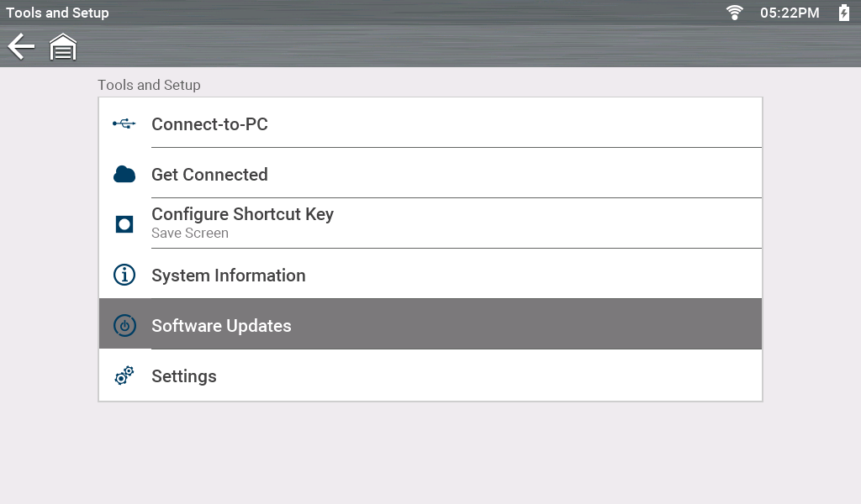
Task: Select the highlighted Software Updates entry
Action: pyautogui.click(x=221, y=326)
